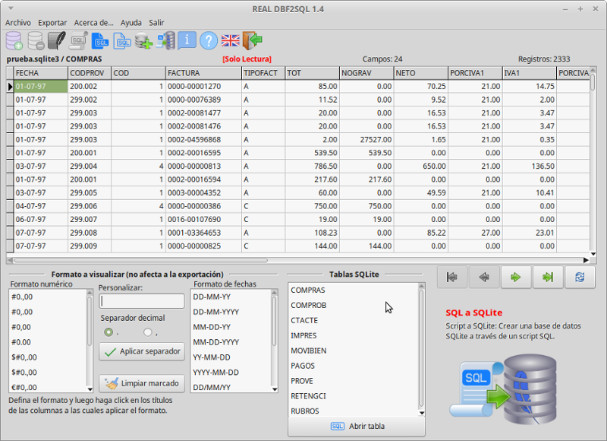607x441 pixels.
Task: Click the FECHA column header
Action: click(x=41, y=73)
